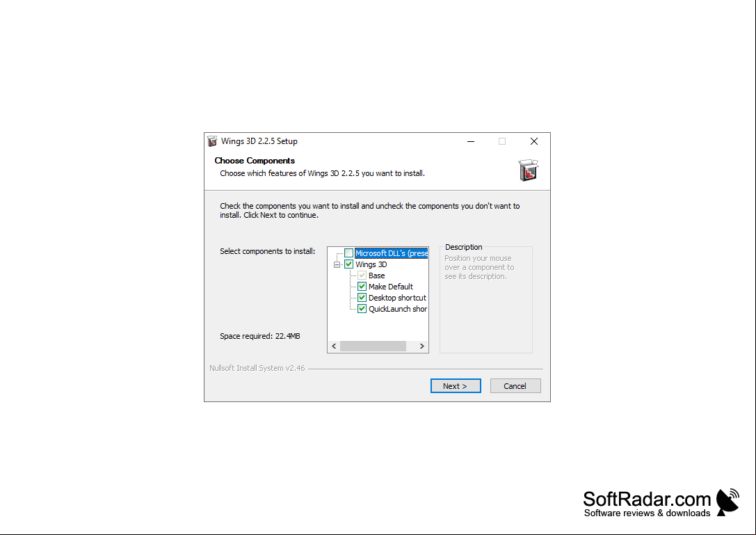Image resolution: width=756 pixels, height=535 pixels.
Task: Select the Wings 3D tree label
Action: tap(371, 264)
